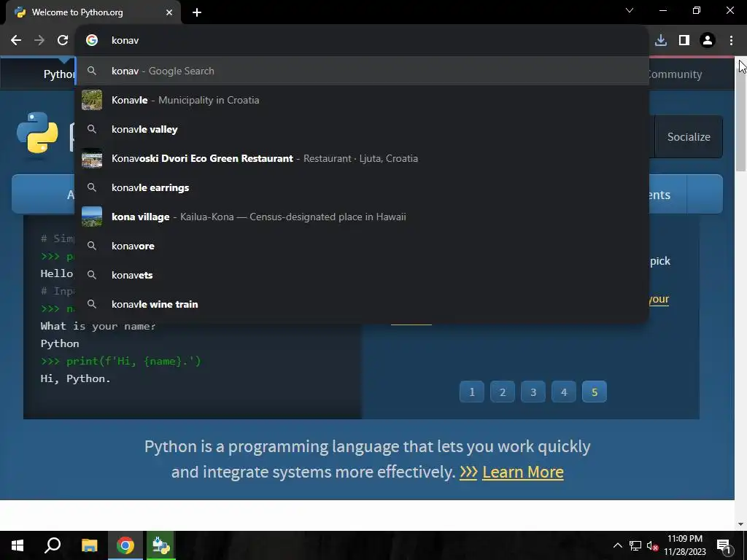Click search icon beside 'konavore'
Viewport: 747px width, 560px height.
[x=92, y=246]
